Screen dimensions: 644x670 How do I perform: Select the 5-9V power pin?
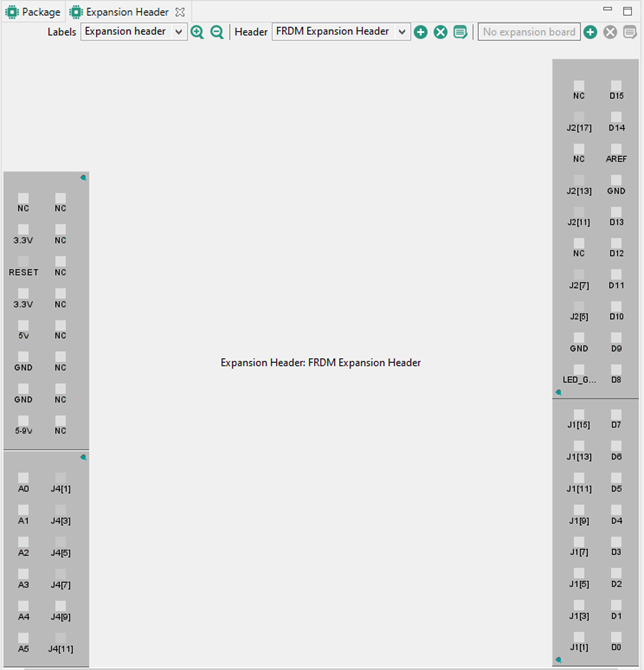click(24, 420)
